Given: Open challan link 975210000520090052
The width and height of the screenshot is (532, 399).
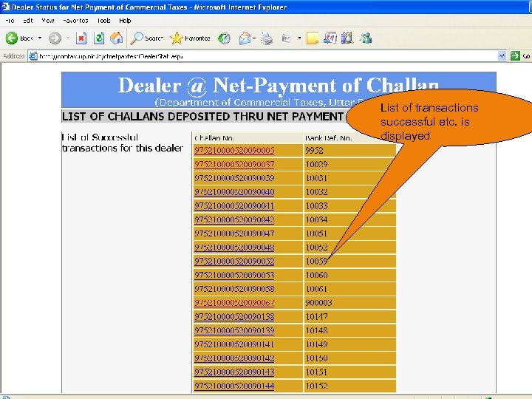Looking at the screenshot, I should pos(234,262).
